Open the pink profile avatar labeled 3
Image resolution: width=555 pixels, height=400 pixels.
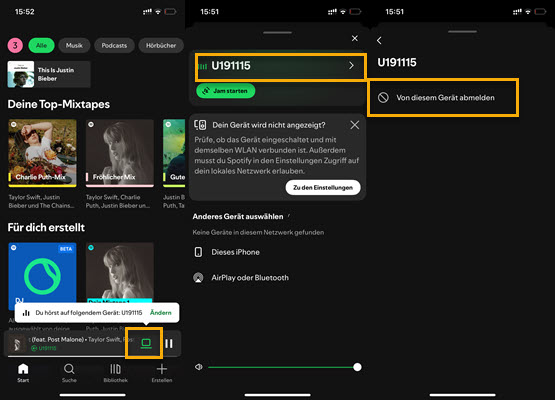point(15,45)
